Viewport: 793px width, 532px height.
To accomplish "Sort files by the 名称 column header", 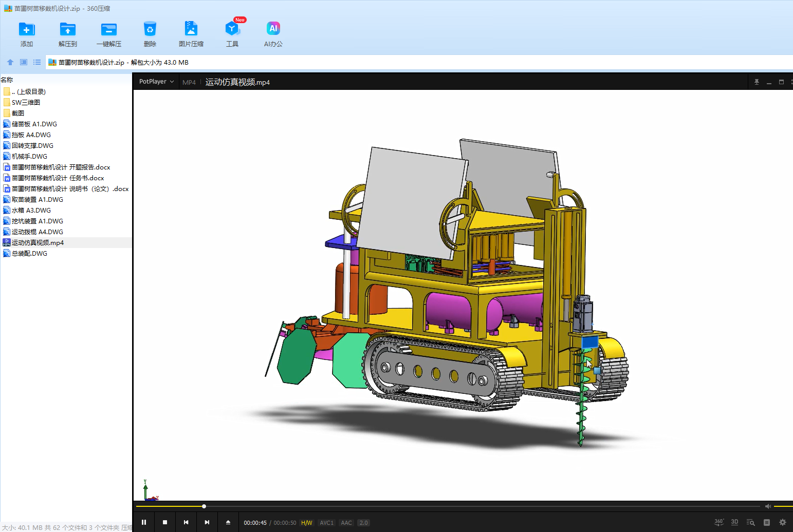I will point(7,80).
